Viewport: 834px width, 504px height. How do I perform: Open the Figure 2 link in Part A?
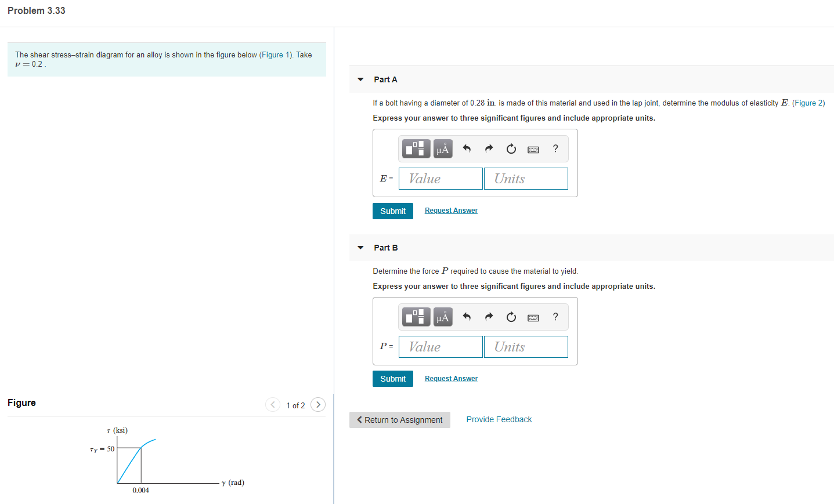click(x=808, y=103)
